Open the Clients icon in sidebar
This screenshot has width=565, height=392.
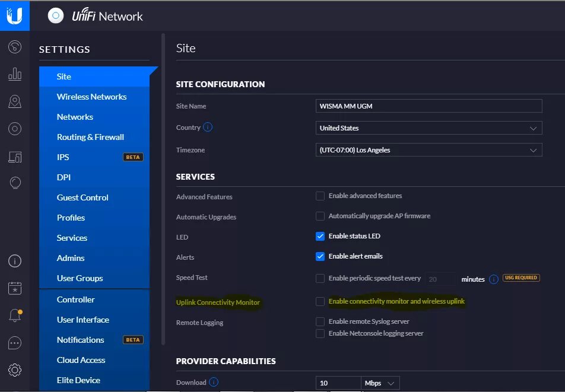click(15, 157)
